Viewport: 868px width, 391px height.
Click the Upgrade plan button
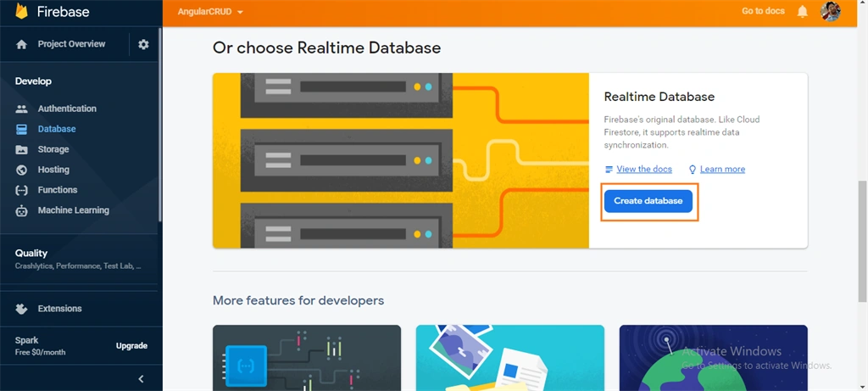[x=131, y=345]
